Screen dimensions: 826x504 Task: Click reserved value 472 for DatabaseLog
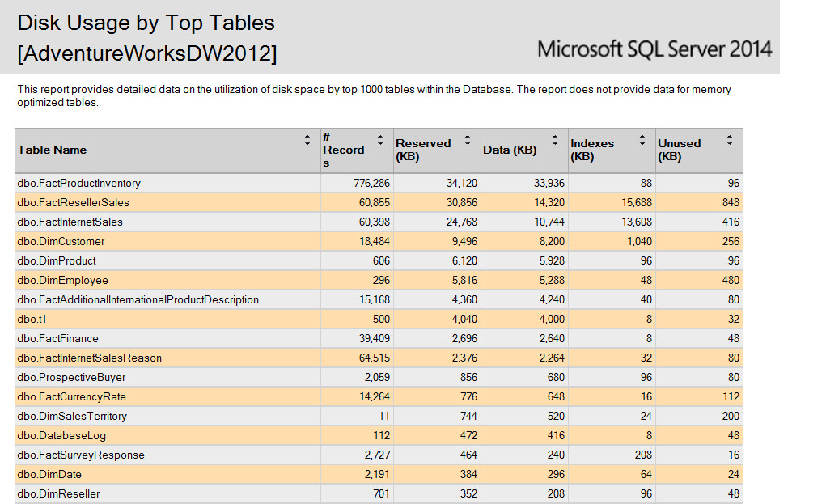point(468,436)
